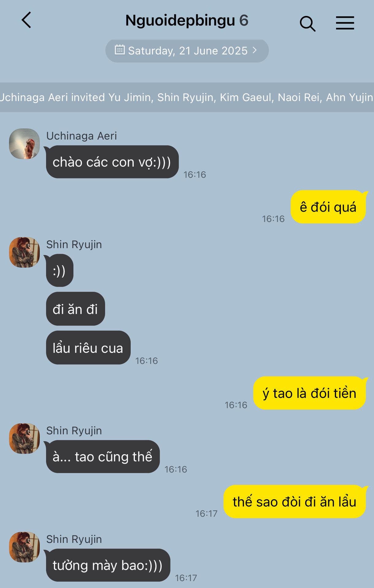Tap Shin Ryujin's avatar next to 'à... tao cũng thế'
The height and width of the screenshot is (588, 374).
point(25,439)
